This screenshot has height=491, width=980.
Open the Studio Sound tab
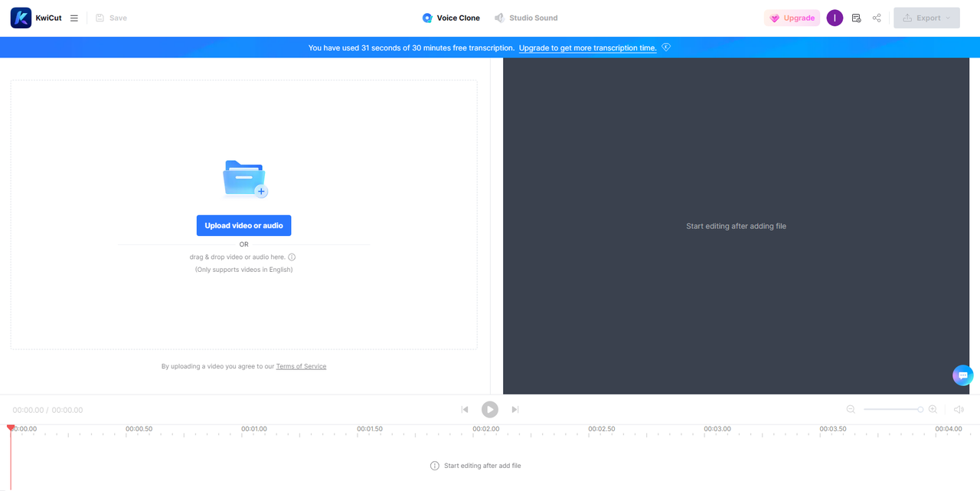(526, 18)
